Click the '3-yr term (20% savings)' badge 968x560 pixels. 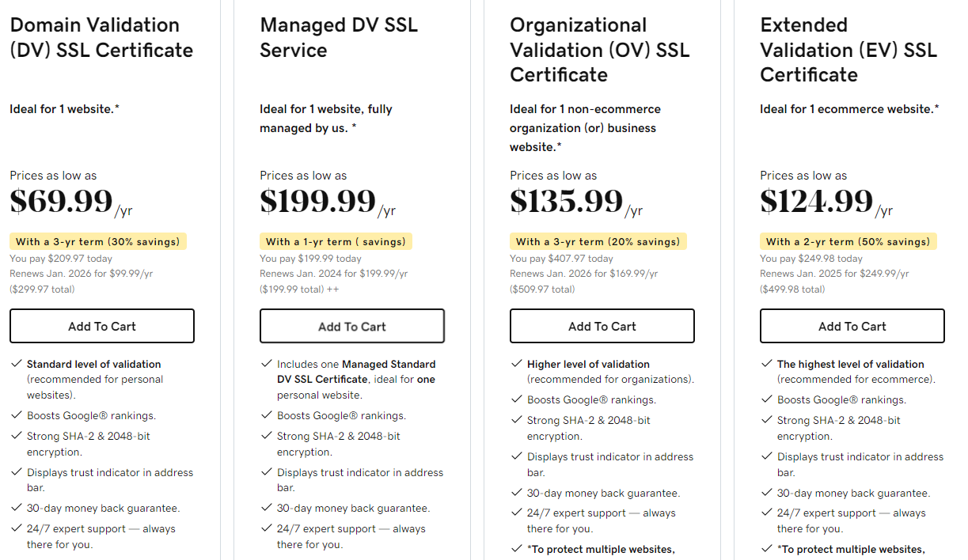point(598,242)
